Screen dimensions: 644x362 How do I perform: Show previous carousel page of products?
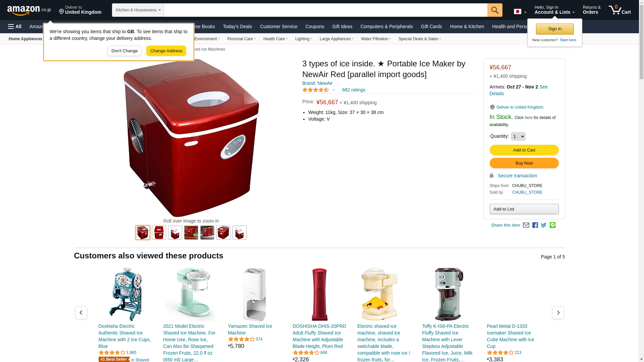81,312
